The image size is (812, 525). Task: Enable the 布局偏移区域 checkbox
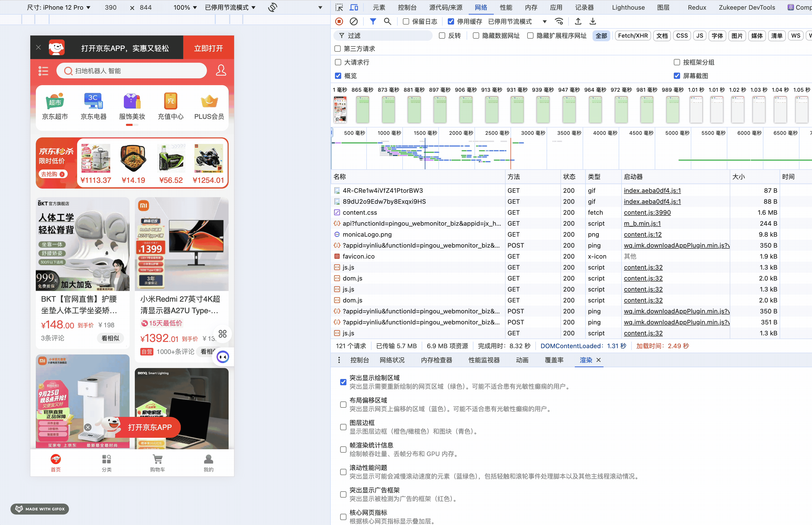pos(343,405)
